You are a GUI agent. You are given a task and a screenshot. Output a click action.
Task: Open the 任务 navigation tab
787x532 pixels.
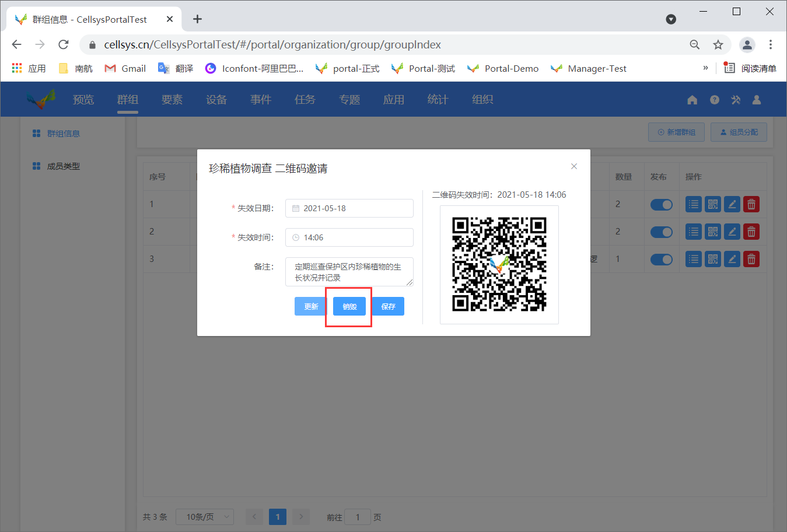[x=305, y=100]
